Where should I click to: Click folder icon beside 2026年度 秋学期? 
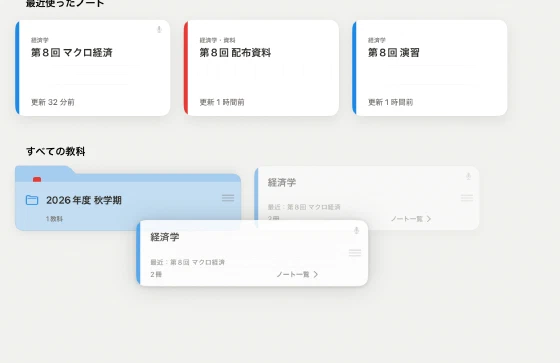pyautogui.click(x=32, y=200)
